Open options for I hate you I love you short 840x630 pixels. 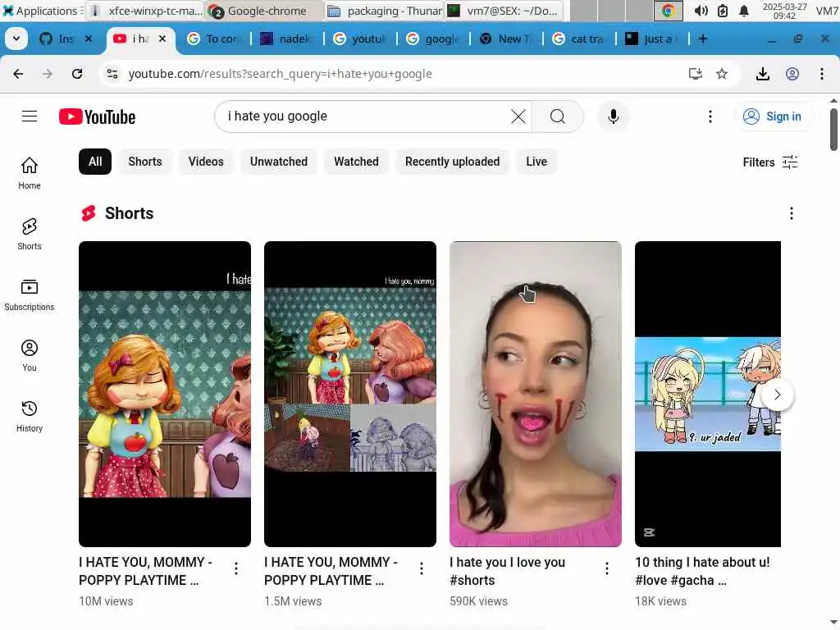point(606,568)
